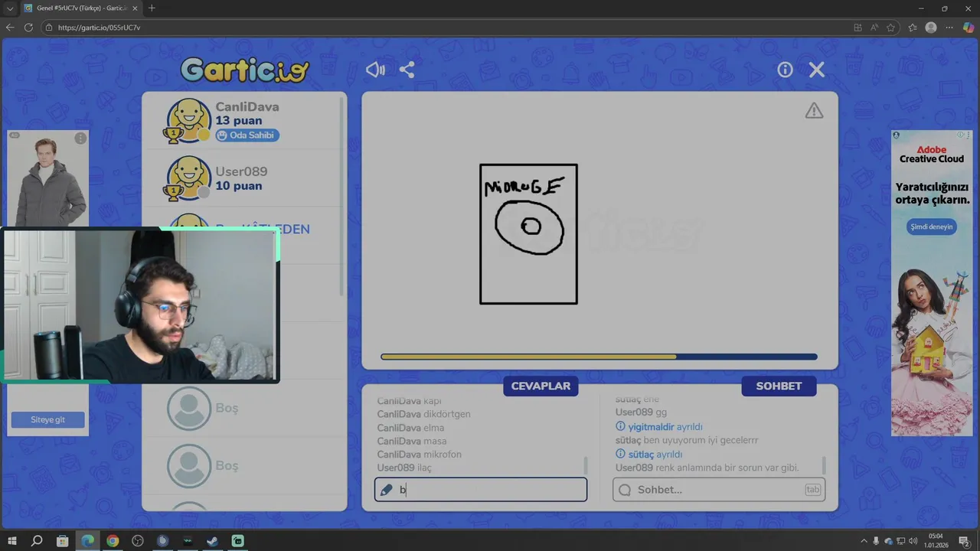
Task: Open Microsoft Edge from the taskbar
Action: 87,541
